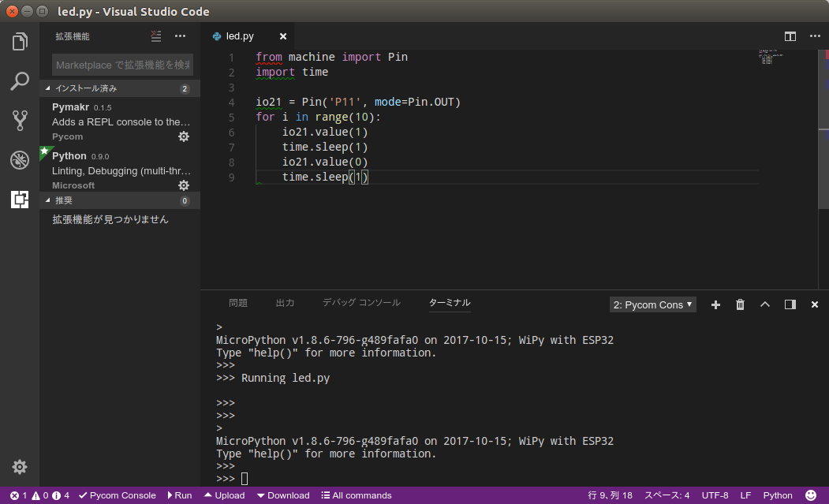829x504 pixels.
Task: Clear extensions search results icon
Action: click(156, 36)
